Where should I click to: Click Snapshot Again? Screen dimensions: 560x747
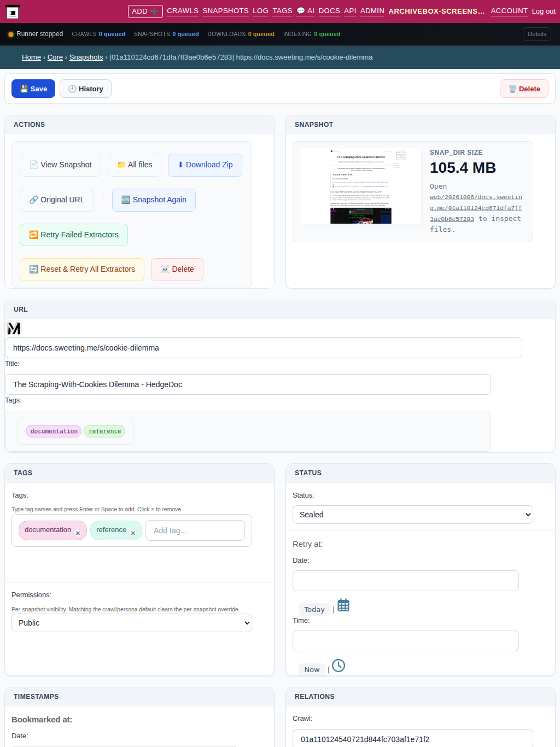(154, 200)
